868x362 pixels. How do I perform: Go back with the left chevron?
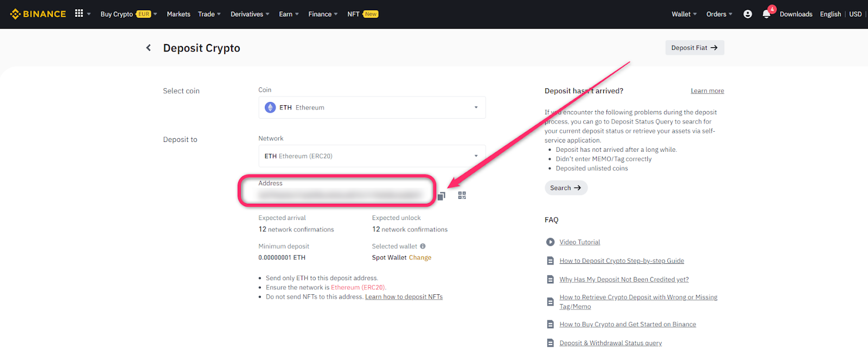[x=149, y=48]
